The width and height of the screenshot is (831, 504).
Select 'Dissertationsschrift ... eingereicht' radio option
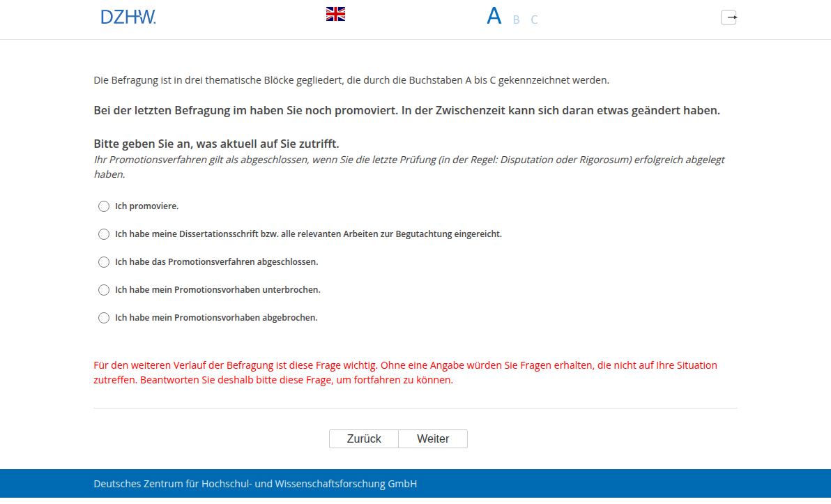(104, 234)
